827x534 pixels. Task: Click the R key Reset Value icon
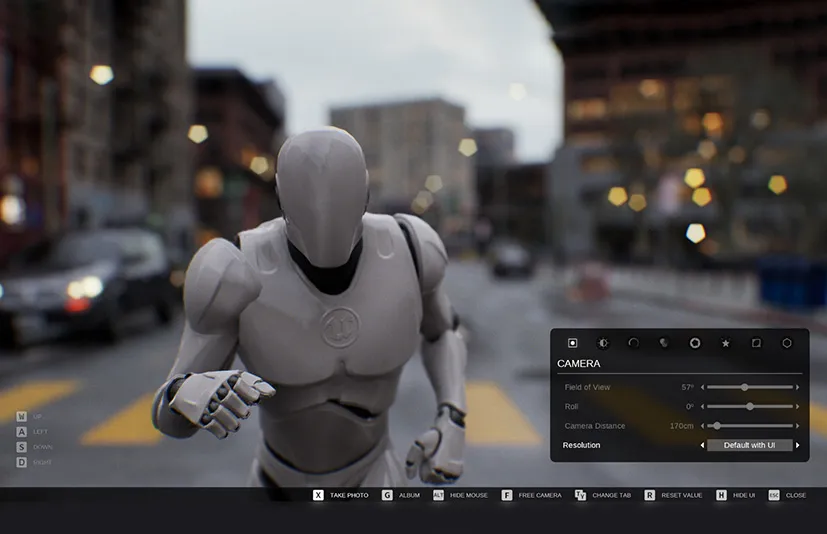[650, 495]
